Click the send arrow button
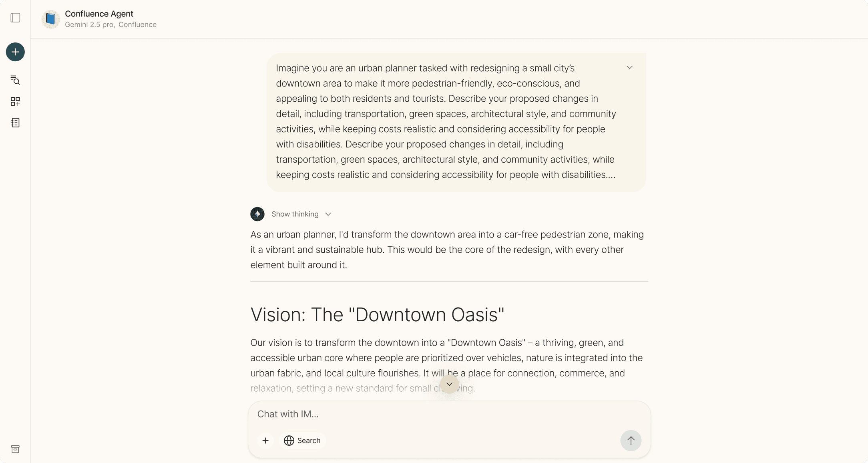Image resolution: width=868 pixels, height=463 pixels. (631, 441)
